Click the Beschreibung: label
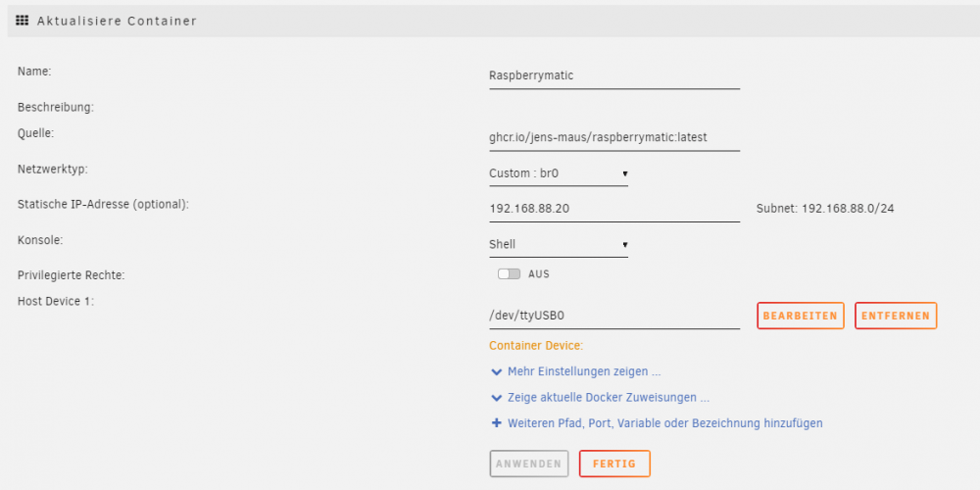980x490 pixels. point(56,108)
